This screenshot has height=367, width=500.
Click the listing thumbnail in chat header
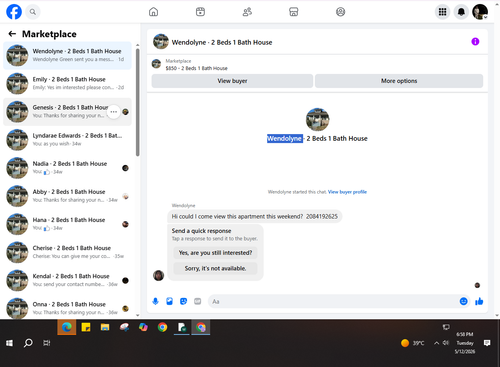point(161,42)
